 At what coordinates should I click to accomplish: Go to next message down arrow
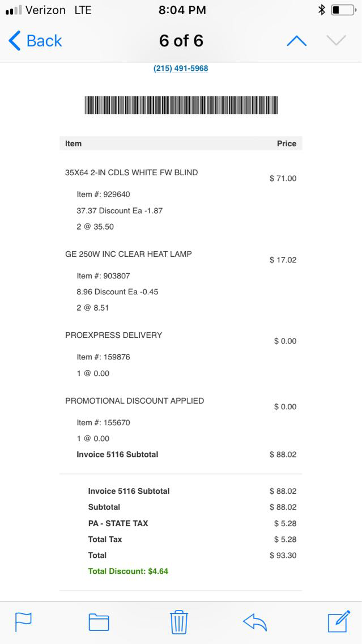pyautogui.click(x=336, y=41)
